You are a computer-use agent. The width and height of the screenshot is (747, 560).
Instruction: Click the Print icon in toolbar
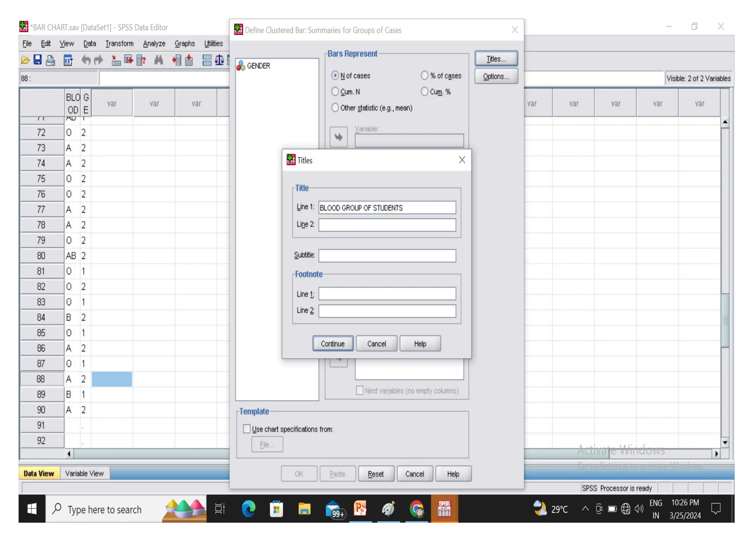pos(51,60)
